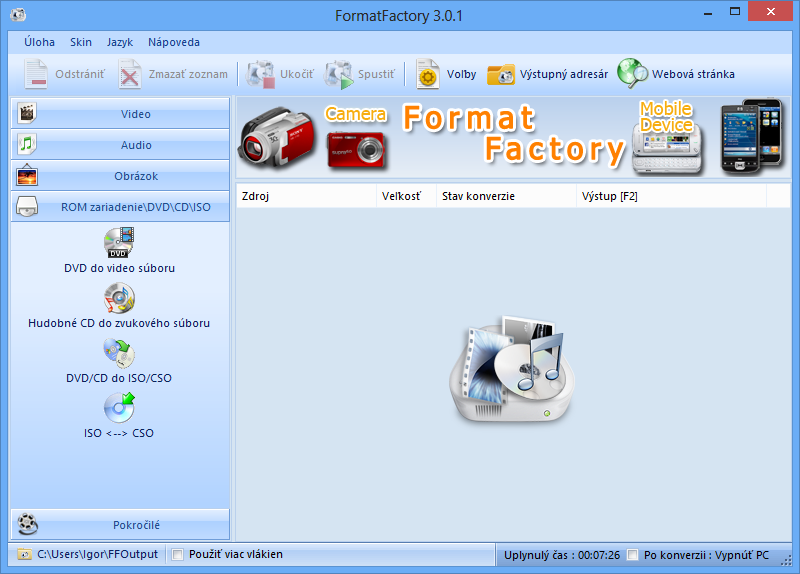Viewport: 800px width, 574px height.
Task: Click the DVD/CD do ISO/CSO disc icon
Action: click(119, 353)
